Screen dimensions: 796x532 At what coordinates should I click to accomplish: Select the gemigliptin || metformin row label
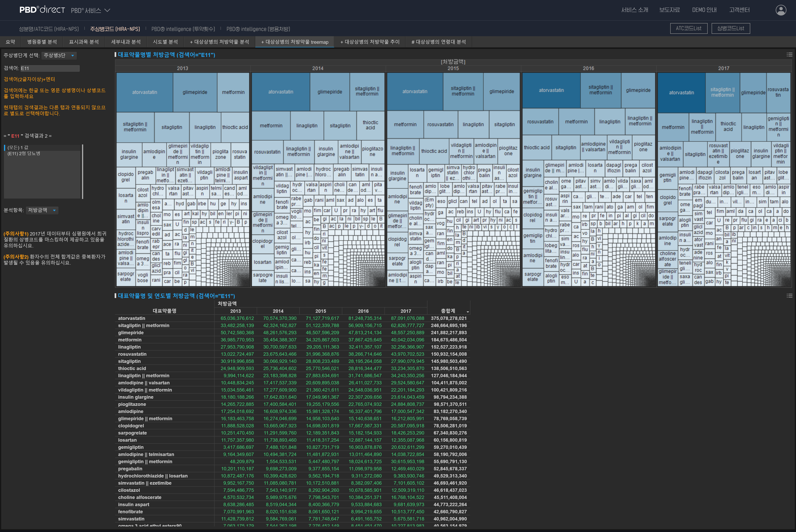coord(145,462)
